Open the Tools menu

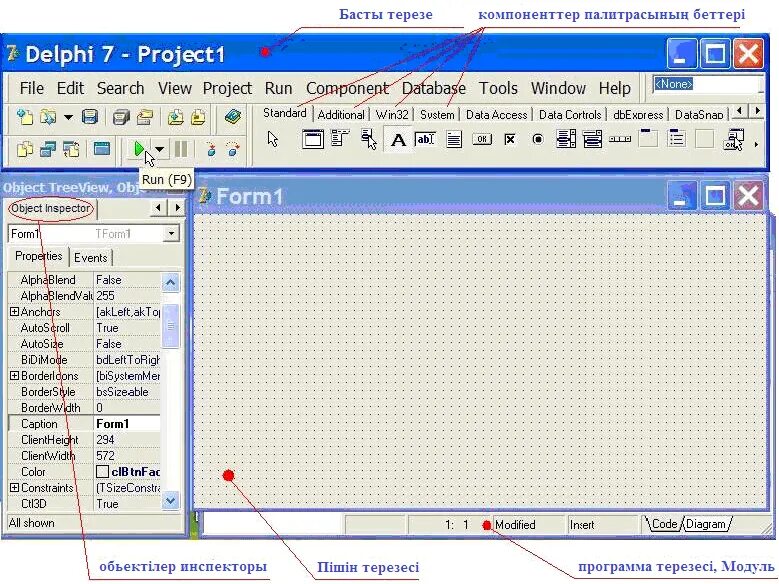click(x=498, y=88)
